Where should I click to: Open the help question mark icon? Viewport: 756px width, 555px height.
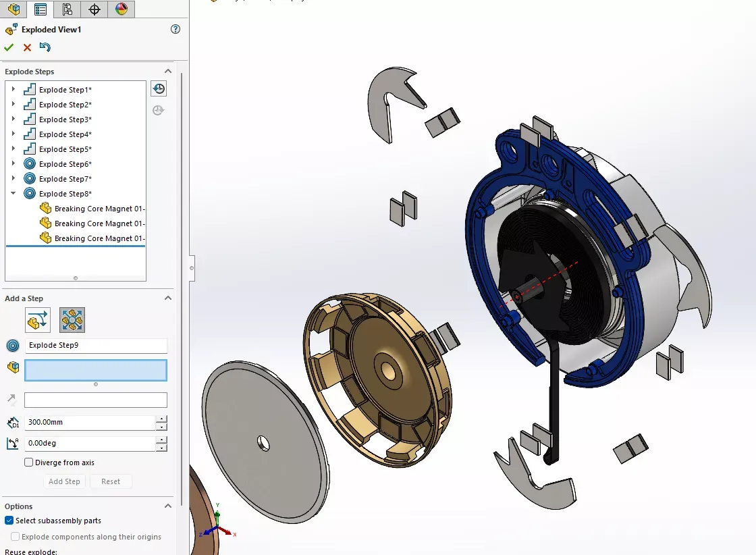(175, 29)
